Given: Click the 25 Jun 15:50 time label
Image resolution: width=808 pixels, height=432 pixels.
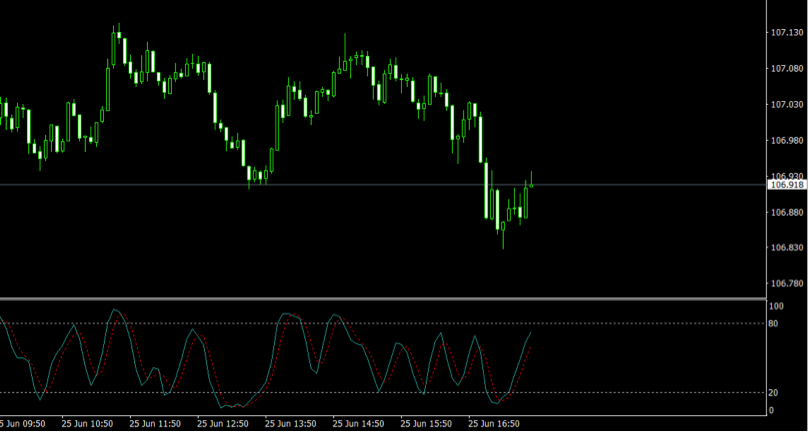Looking at the screenshot, I should coord(427,424).
